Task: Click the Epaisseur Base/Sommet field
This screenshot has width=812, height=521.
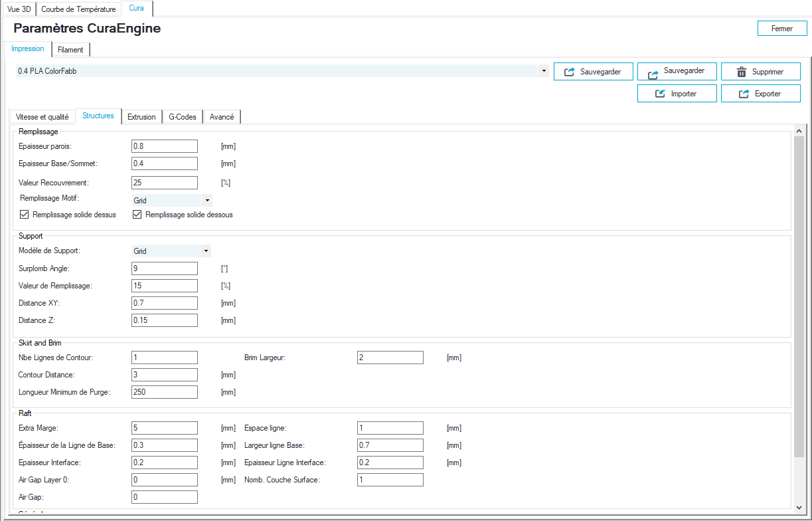Action: [165, 163]
